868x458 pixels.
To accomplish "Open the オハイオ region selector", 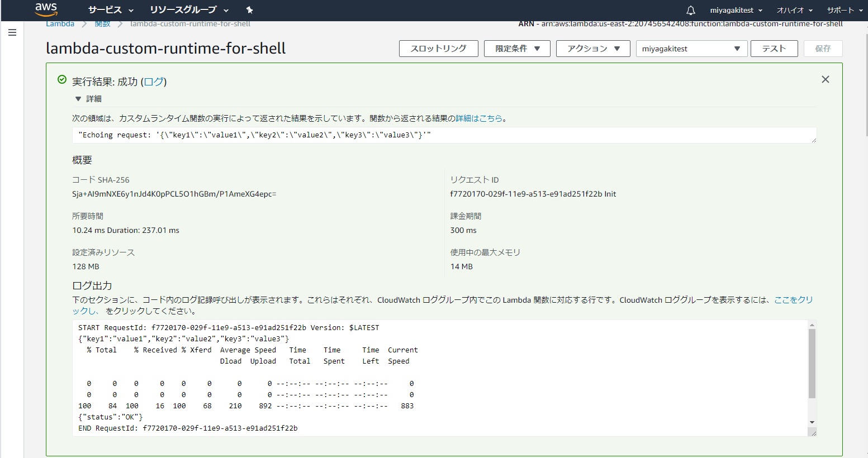I will (794, 10).
